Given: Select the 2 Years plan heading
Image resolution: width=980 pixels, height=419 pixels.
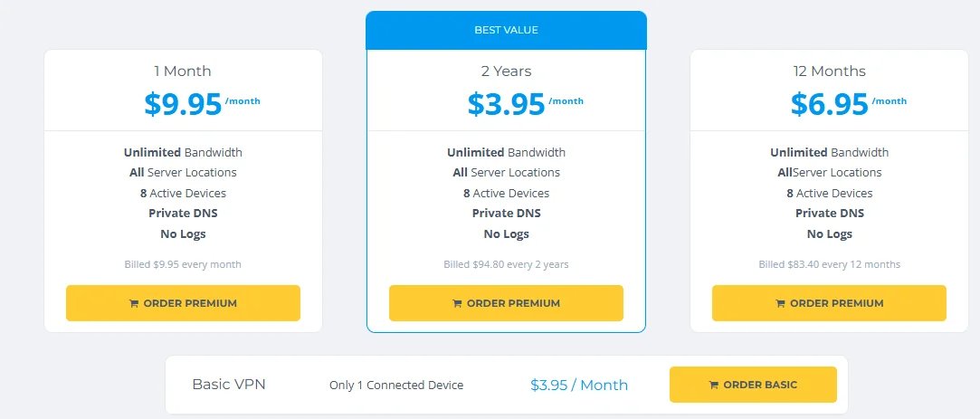Looking at the screenshot, I should point(506,71).
